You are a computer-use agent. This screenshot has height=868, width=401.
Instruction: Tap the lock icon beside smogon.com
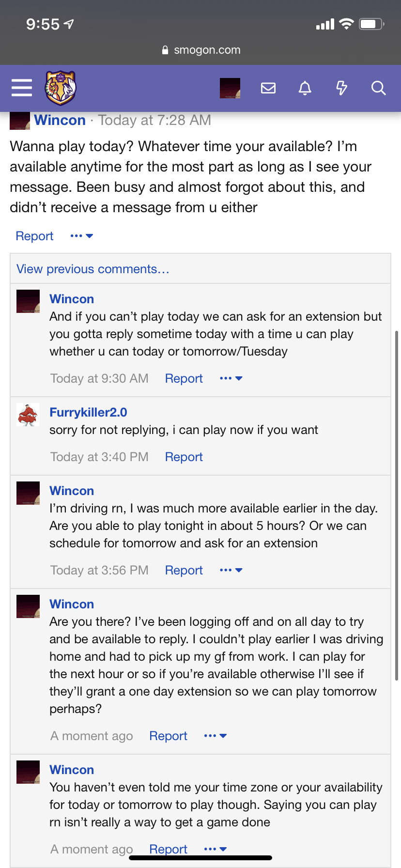click(x=165, y=50)
